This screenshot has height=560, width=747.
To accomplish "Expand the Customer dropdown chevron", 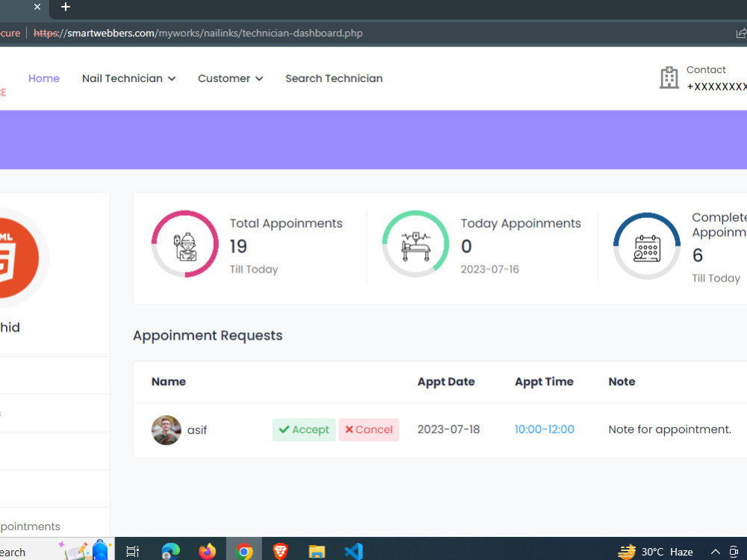I will pos(259,78).
